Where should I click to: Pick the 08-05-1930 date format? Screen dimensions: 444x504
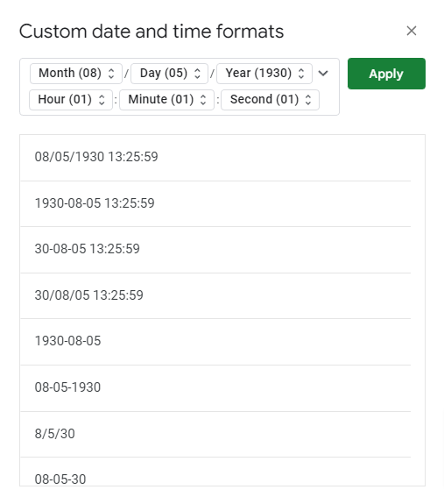click(x=215, y=388)
